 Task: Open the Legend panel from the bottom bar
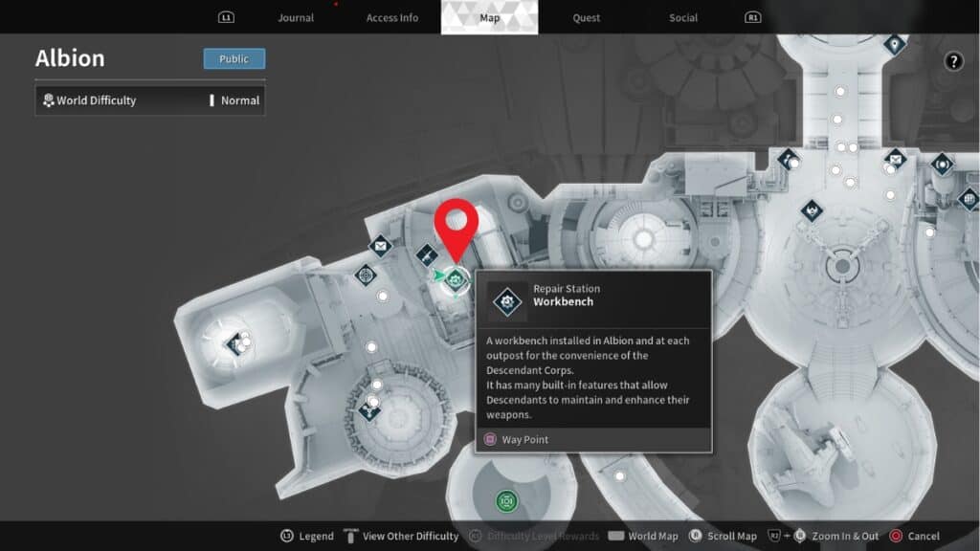click(306, 536)
